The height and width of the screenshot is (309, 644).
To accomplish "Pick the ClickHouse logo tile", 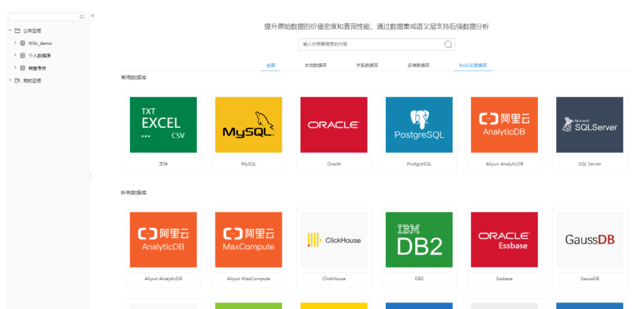I will pos(334,240).
